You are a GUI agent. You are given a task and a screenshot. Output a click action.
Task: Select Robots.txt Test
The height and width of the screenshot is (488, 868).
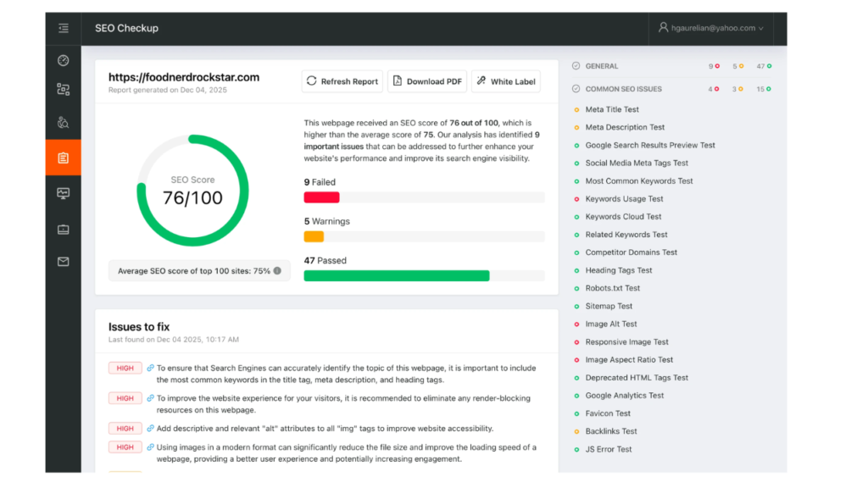click(612, 288)
